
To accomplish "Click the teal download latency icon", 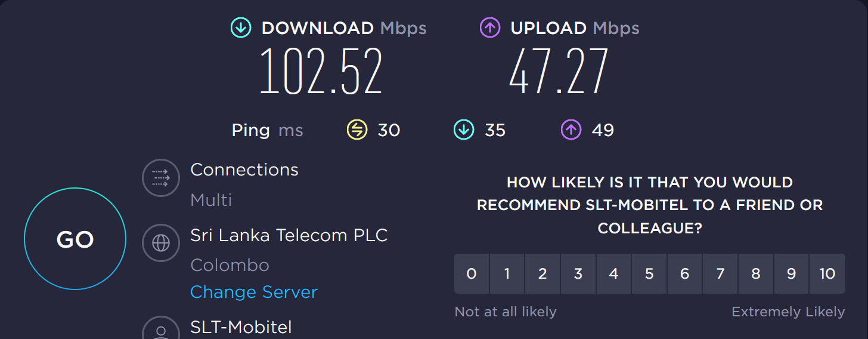I will tap(464, 130).
